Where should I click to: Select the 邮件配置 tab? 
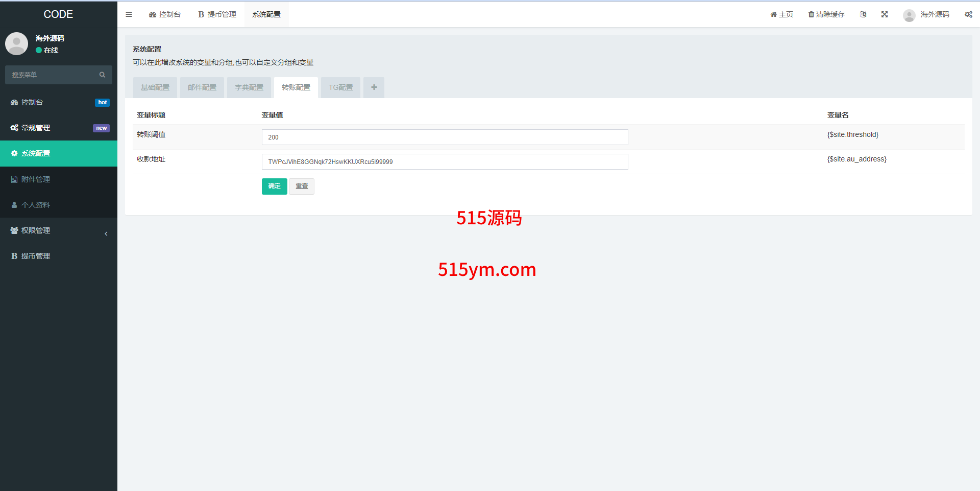click(202, 87)
